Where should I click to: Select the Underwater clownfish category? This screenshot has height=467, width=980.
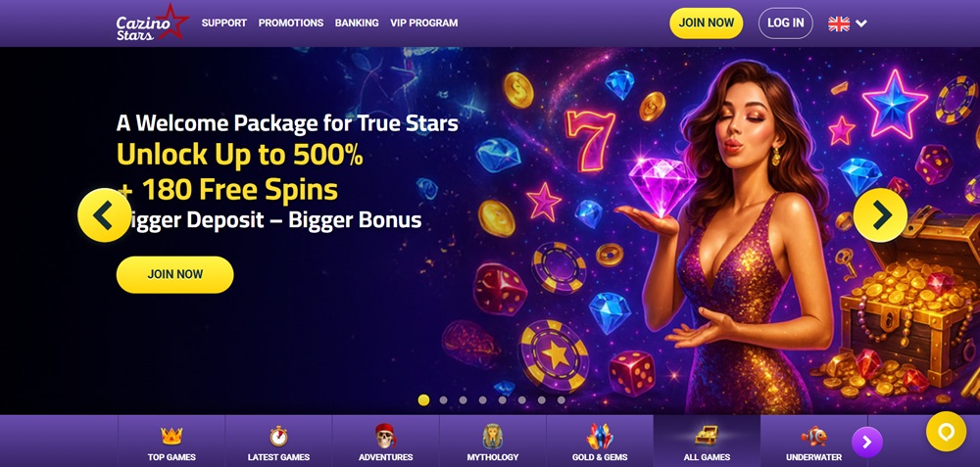pyautogui.click(x=813, y=442)
